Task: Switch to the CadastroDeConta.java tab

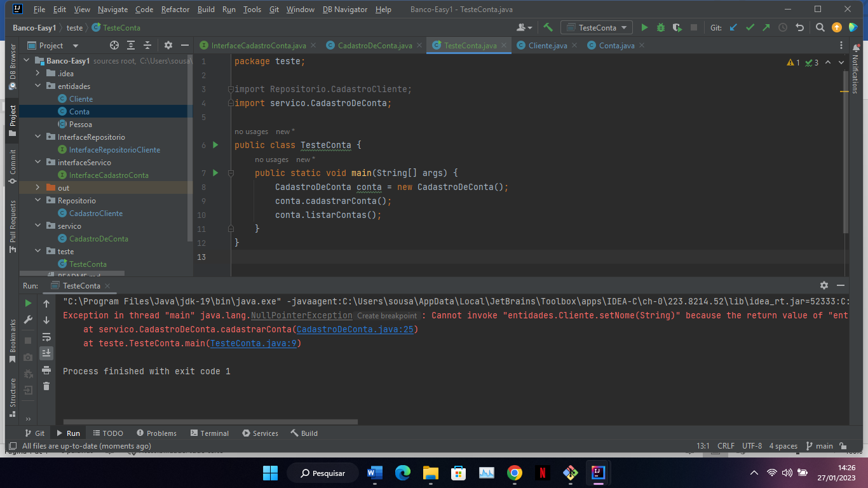Action: [x=375, y=46]
